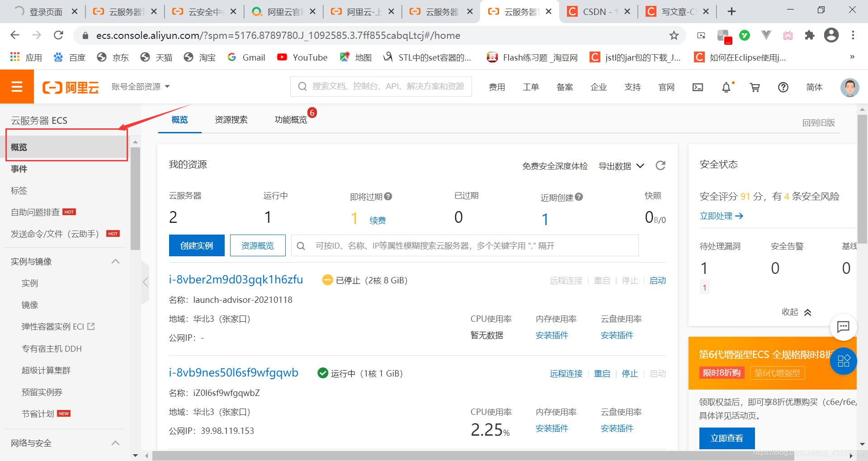Click 启动 for the stopped instance
The image size is (868, 461).
click(658, 281)
